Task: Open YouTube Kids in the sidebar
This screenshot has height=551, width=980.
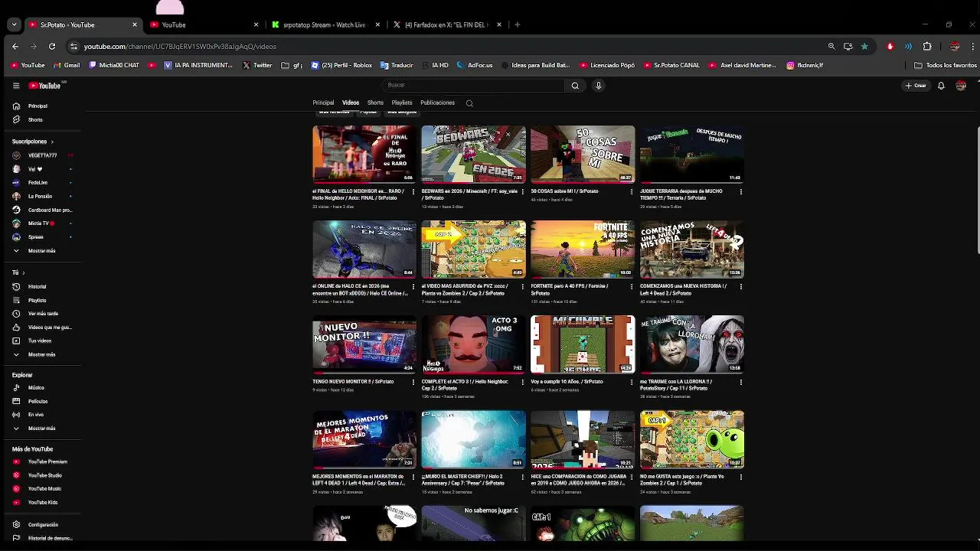Action: (x=42, y=503)
